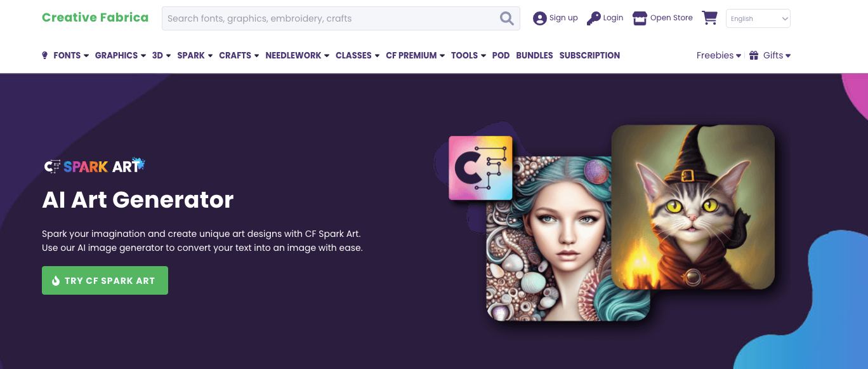868x369 pixels.
Task: Open the BUNDLES page
Action: 534,55
